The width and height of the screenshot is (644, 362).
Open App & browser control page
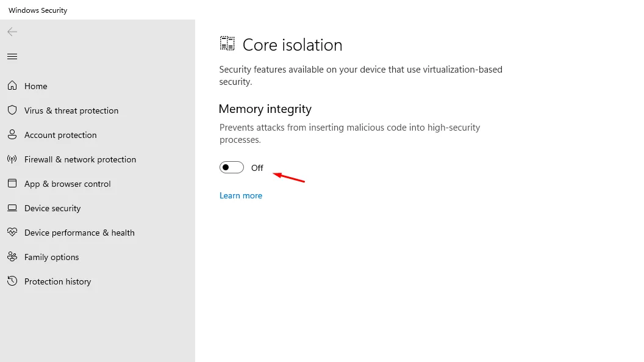pos(67,184)
